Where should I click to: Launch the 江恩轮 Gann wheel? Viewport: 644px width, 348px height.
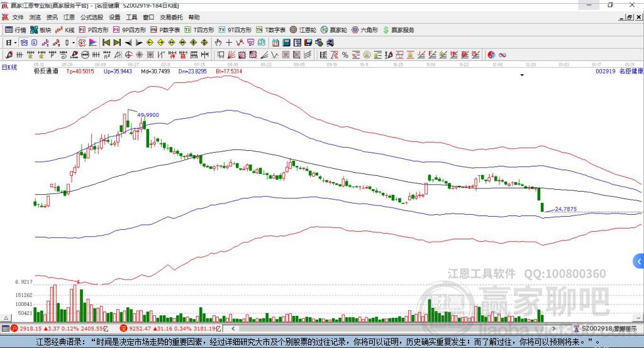pyautogui.click(x=303, y=30)
